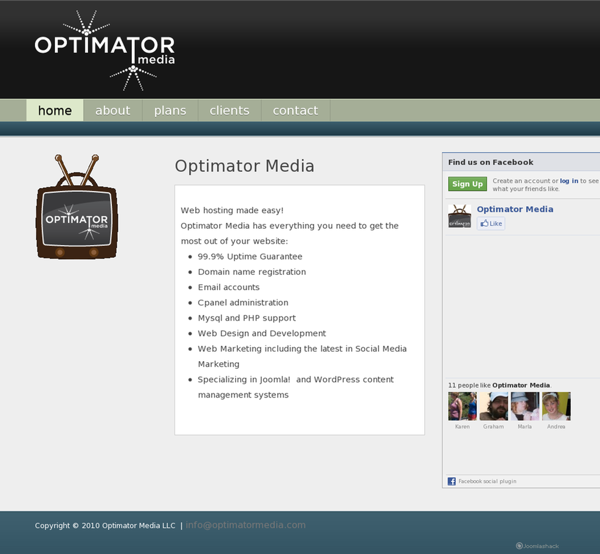The height and width of the screenshot is (554, 600).
Task: Click the Web Design and Development item
Action: point(262,333)
